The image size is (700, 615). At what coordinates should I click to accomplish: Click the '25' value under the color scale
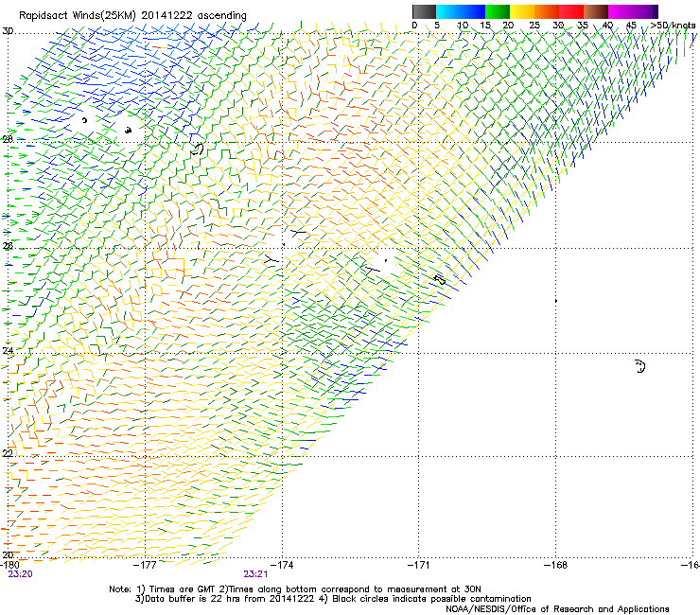tap(534, 25)
